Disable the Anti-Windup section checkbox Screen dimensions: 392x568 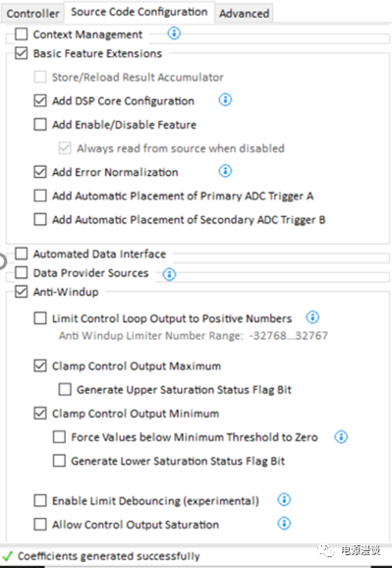click(x=21, y=291)
